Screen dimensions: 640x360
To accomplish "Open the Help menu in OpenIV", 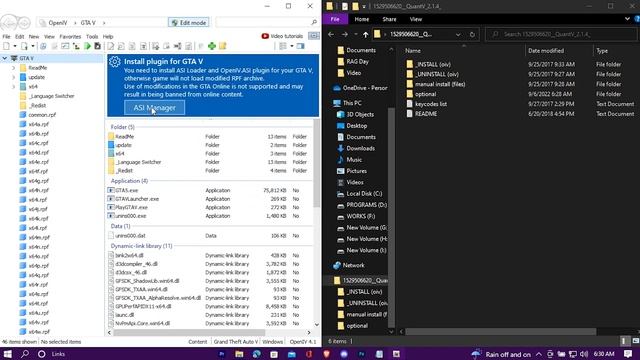I will 108,37.
